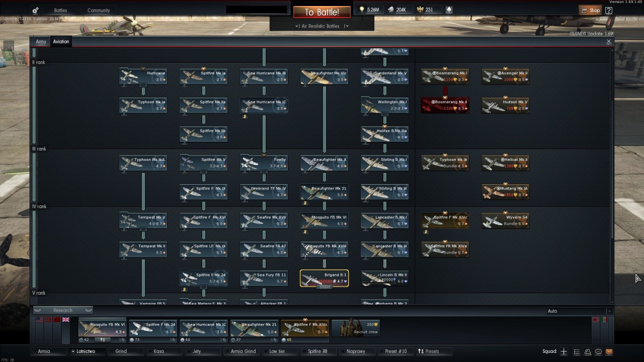Open the Community menu
Image resolution: width=644 pixels, height=362 pixels.
[99, 10]
